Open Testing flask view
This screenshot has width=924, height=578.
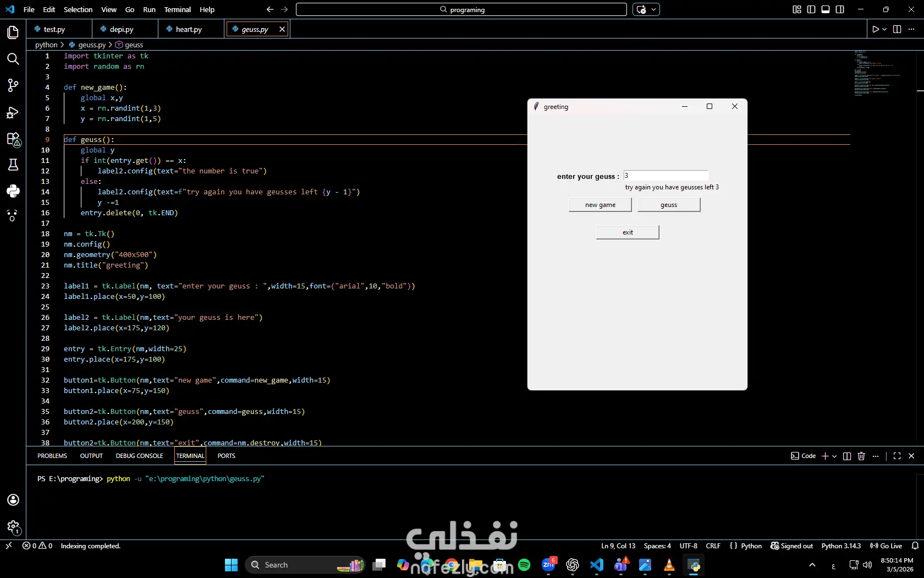pos(13,165)
